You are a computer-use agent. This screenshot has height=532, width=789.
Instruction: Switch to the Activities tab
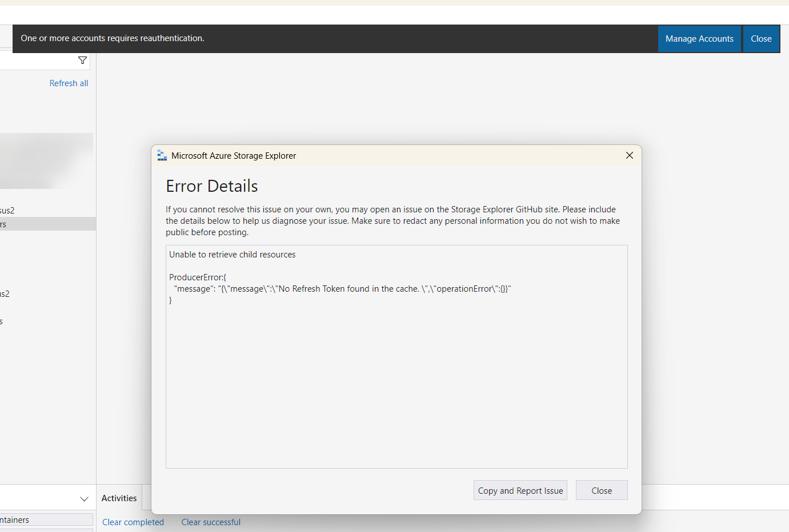pyautogui.click(x=119, y=498)
